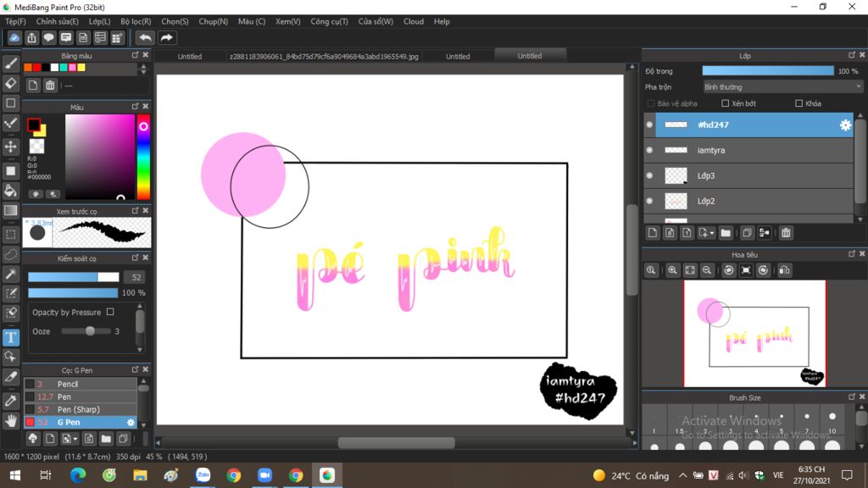
Task: Select the Text tool
Action: [x=10, y=337]
